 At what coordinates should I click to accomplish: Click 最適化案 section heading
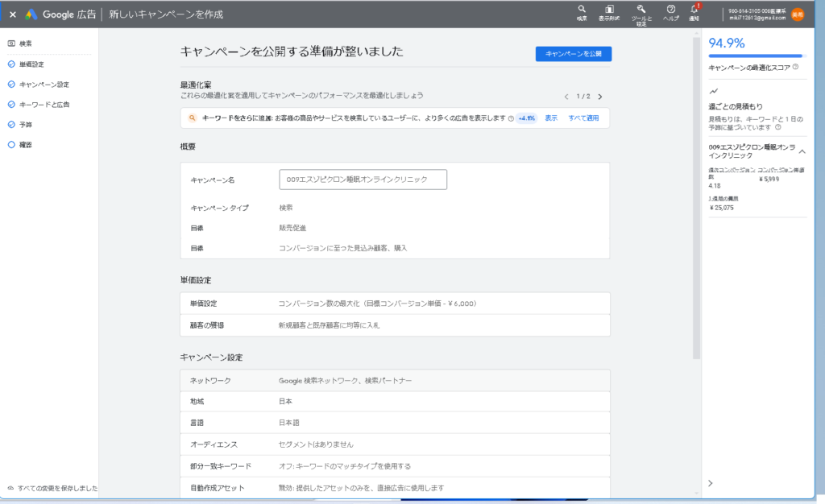[196, 85]
